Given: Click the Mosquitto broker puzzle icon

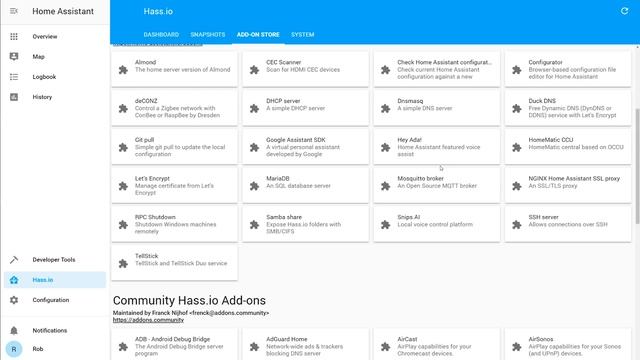Looking at the screenshot, I should [385, 186].
